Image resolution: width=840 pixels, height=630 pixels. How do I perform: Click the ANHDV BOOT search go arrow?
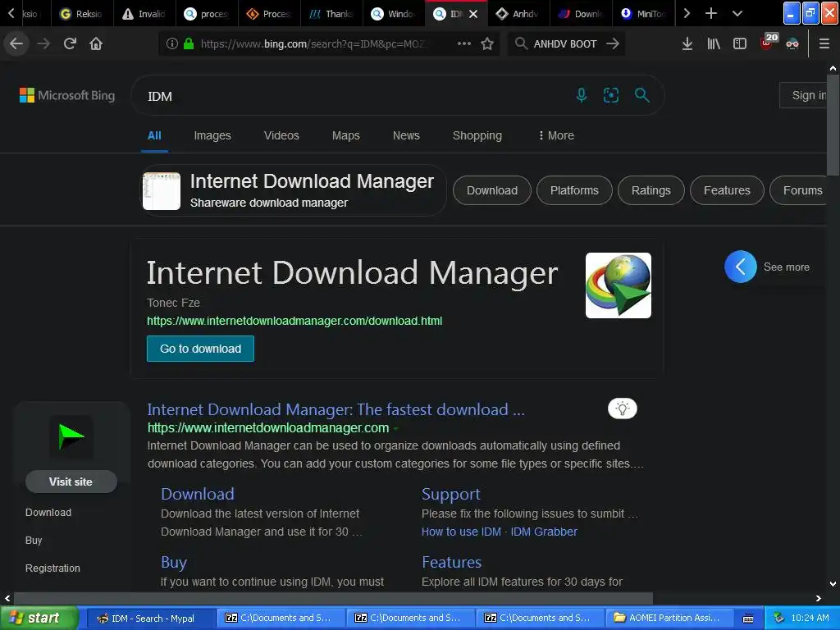[612, 43]
